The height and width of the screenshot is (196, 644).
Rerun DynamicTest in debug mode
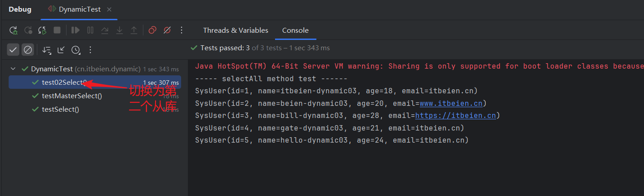[x=13, y=30]
